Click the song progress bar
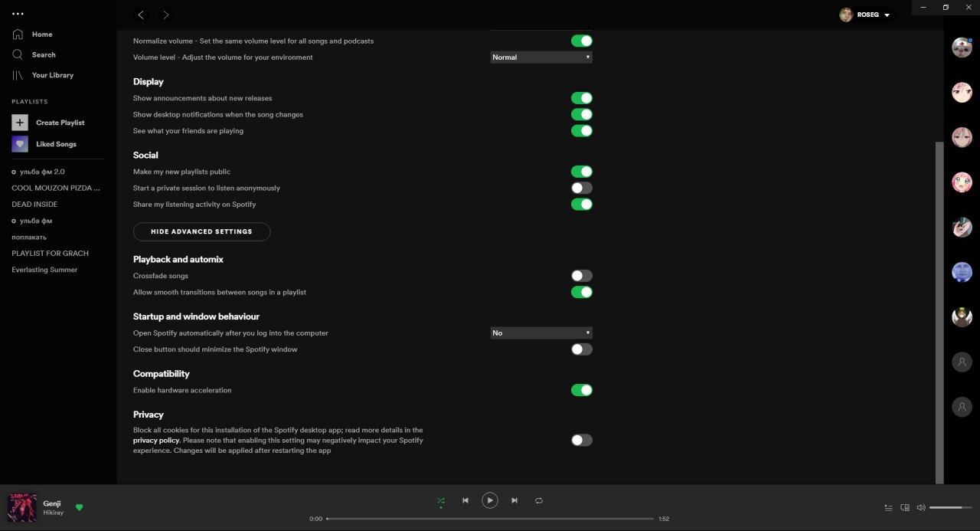Screen dimensions: 980x531 (490, 519)
